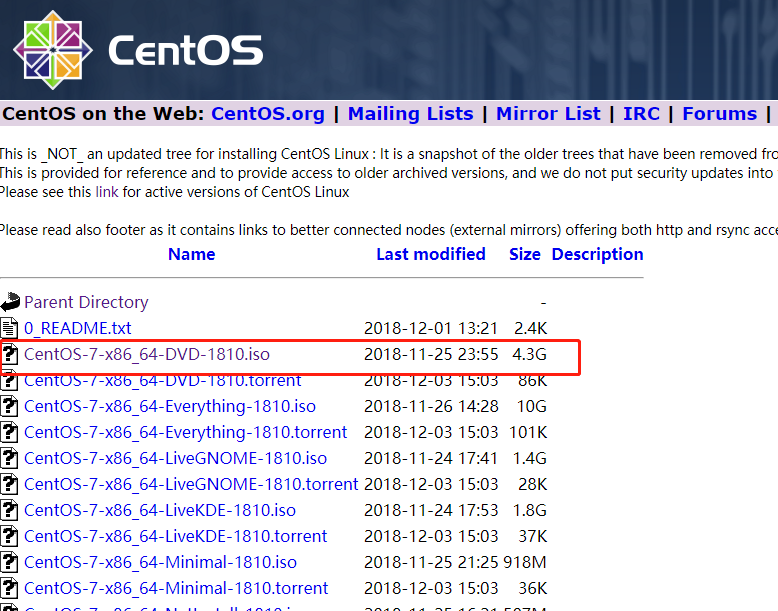Open the Forums link
This screenshot has width=778, height=611.
[719, 114]
